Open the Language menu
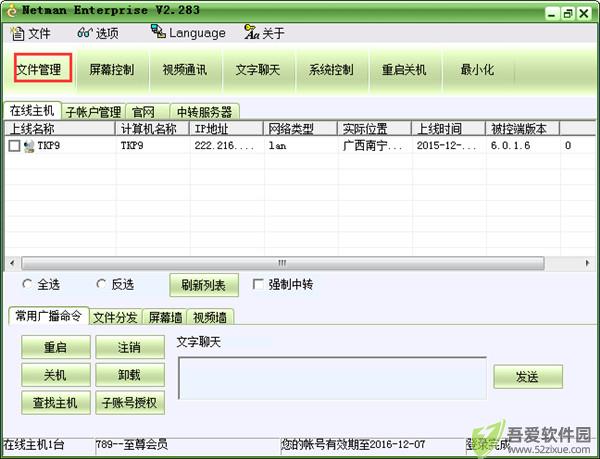600x459 pixels. tap(188, 33)
